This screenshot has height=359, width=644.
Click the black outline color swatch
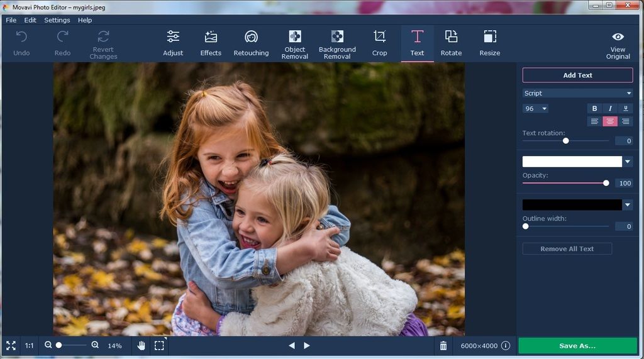coord(572,204)
